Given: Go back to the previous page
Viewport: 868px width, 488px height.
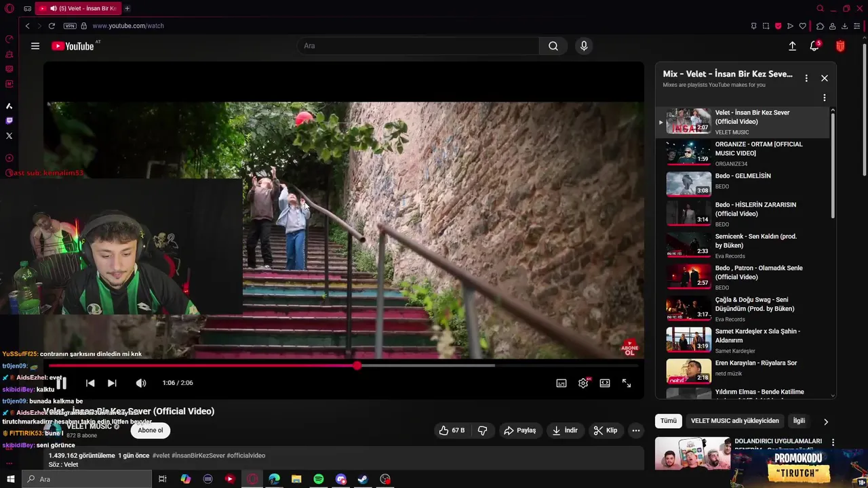Looking at the screenshot, I should click(x=27, y=26).
